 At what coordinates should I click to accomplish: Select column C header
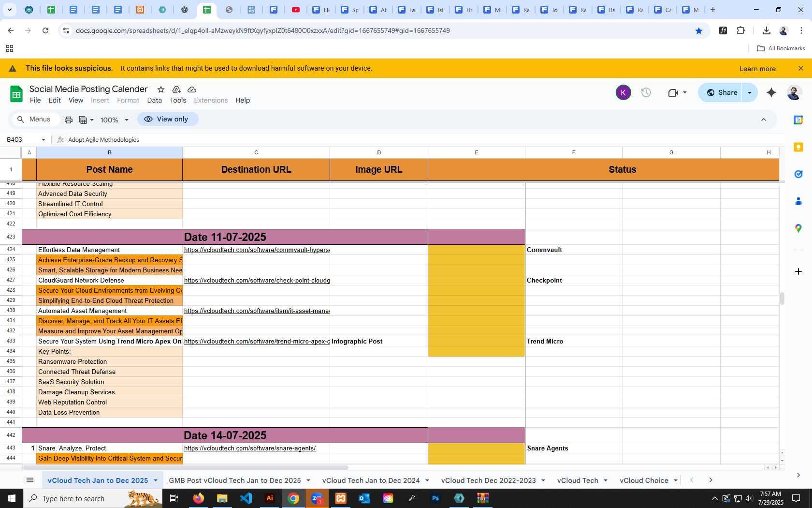(256, 152)
